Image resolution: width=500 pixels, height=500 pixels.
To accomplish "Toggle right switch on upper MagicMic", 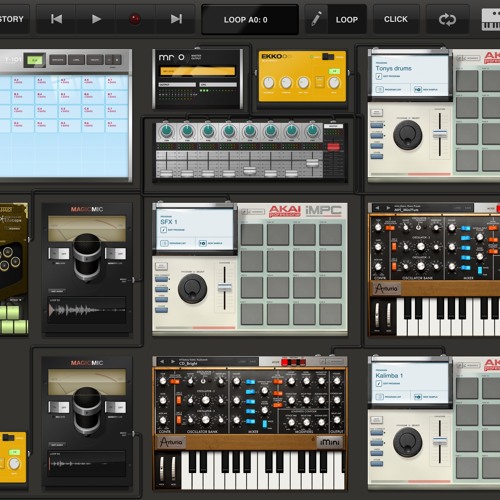I will (x=116, y=253).
